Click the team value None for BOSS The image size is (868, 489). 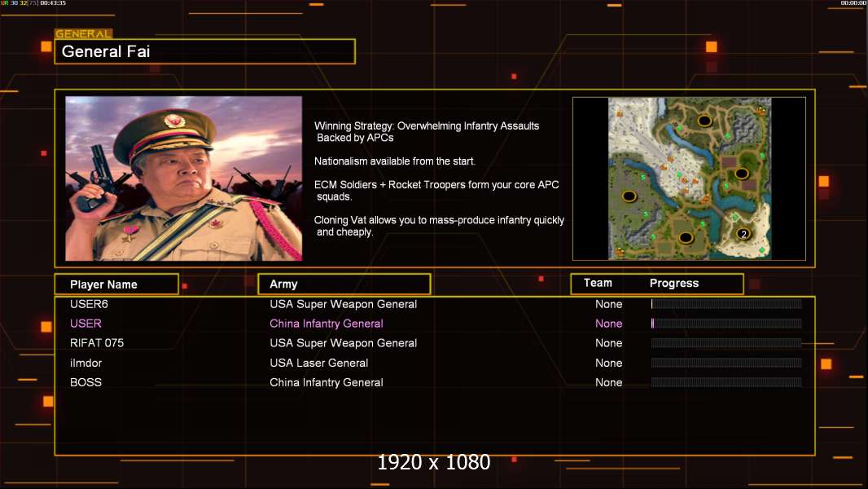point(608,382)
